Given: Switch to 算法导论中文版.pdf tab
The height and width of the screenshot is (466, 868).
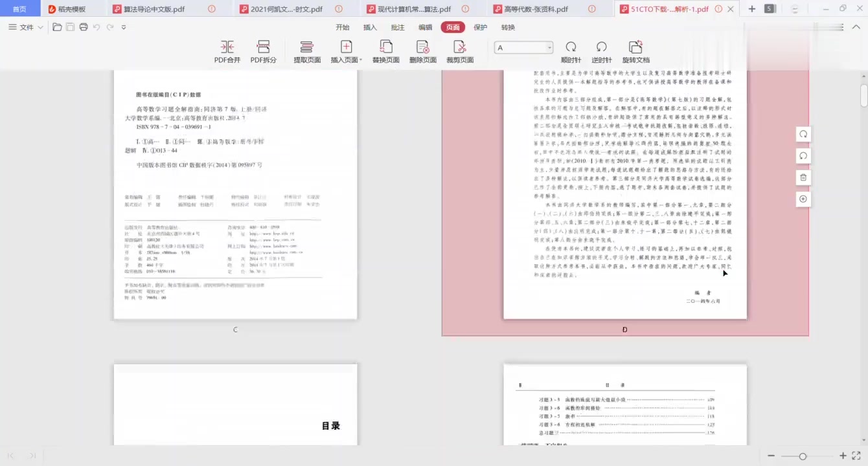Looking at the screenshot, I should [x=162, y=9].
